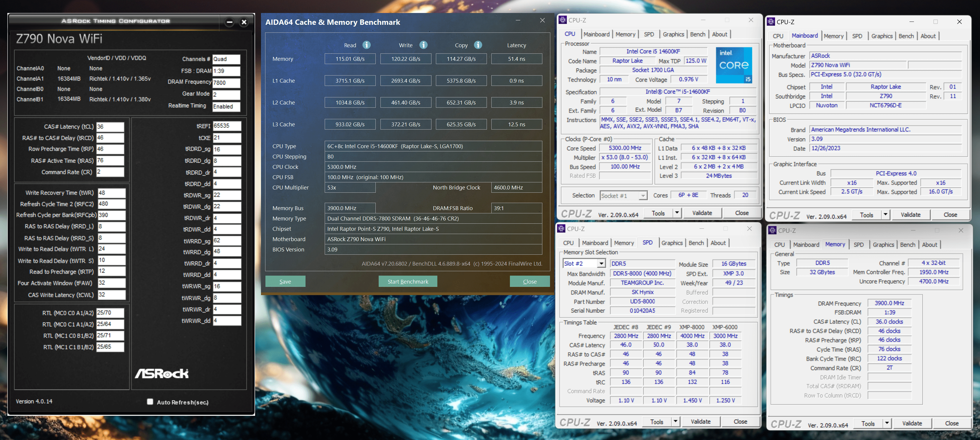980x440 pixels.
Task: Click the CAS# Latency (tCL) field
Action: click(110, 127)
